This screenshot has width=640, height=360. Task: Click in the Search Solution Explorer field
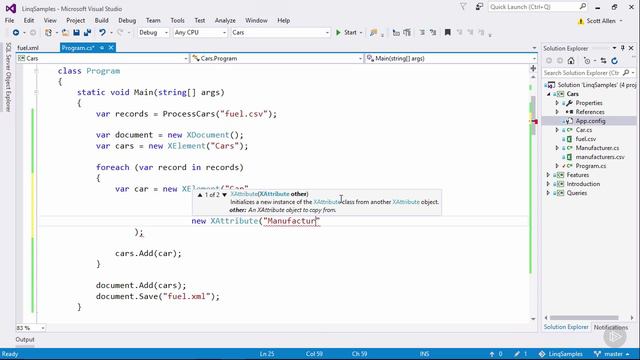pos(582,73)
